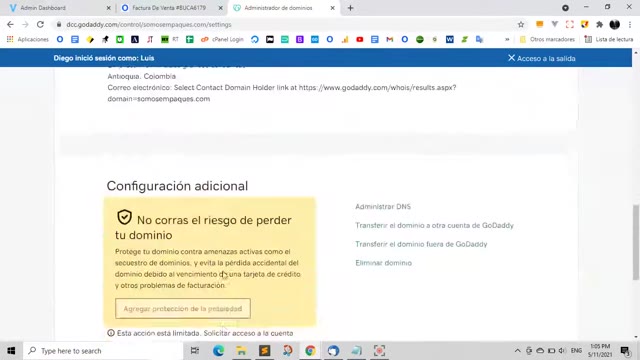Click the shield icon in yellow card
640x360 pixels.
tap(124, 217)
